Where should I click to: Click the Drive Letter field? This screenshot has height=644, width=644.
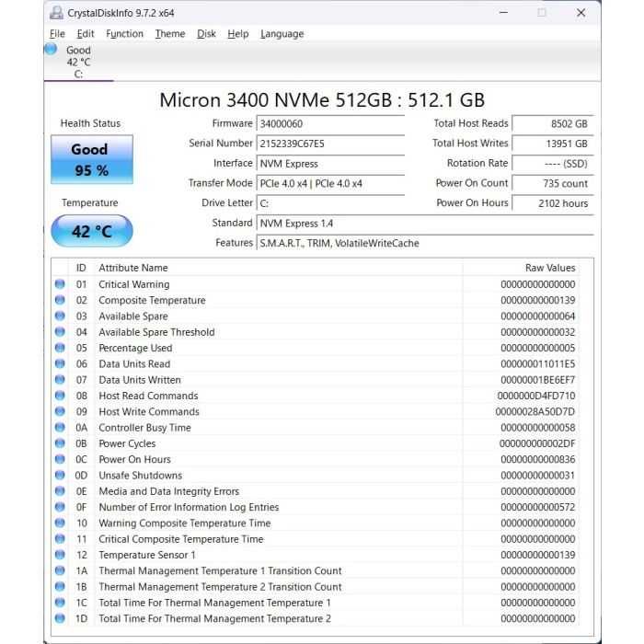330,203
